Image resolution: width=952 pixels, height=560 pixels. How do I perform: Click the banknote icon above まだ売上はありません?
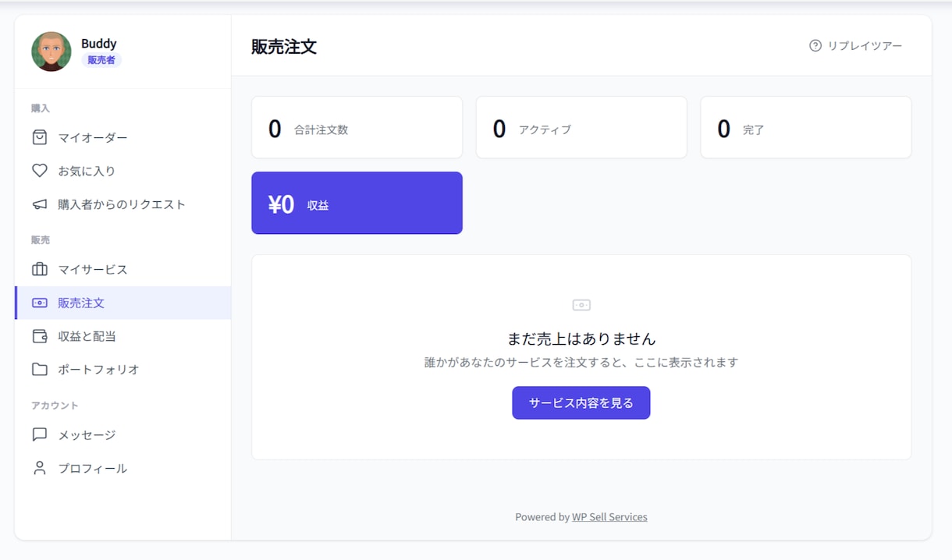(x=581, y=305)
